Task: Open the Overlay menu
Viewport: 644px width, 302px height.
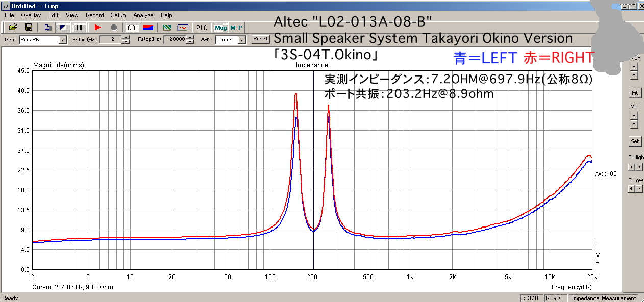Action: 31,15
